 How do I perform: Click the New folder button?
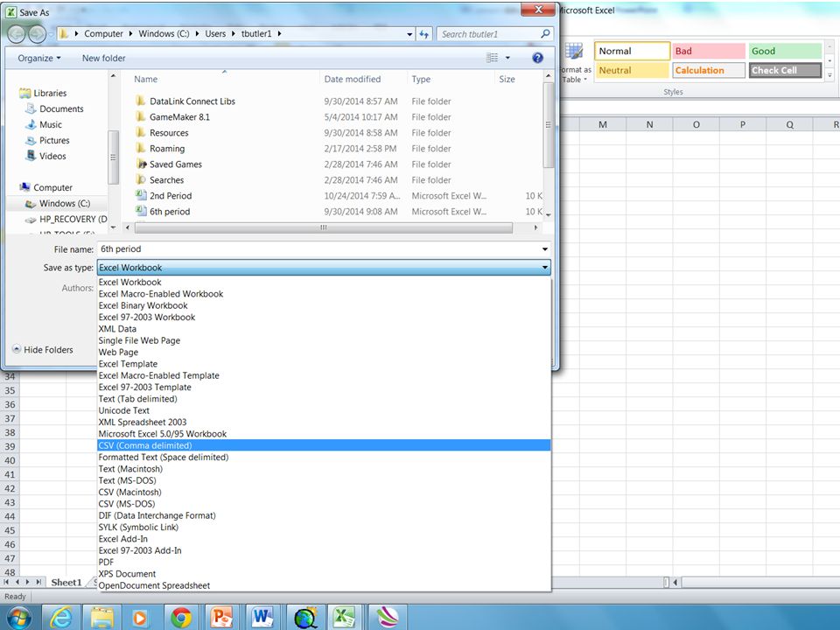[103, 58]
